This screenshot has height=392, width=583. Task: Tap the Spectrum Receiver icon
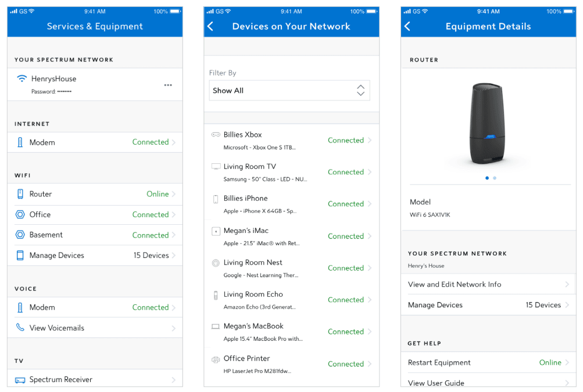coord(20,380)
